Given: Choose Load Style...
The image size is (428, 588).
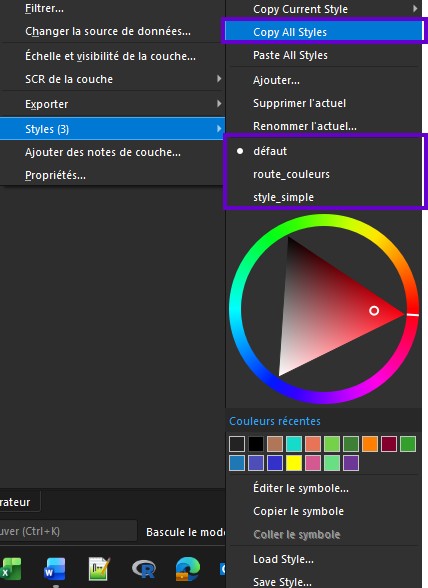Looking at the screenshot, I should (x=323, y=559).
